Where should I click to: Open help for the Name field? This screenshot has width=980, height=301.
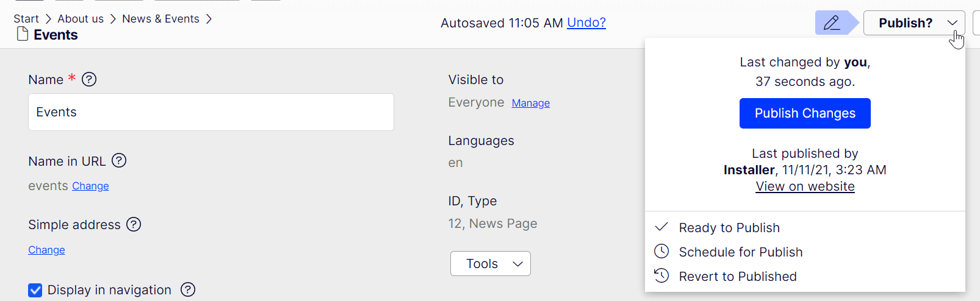point(89,79)
